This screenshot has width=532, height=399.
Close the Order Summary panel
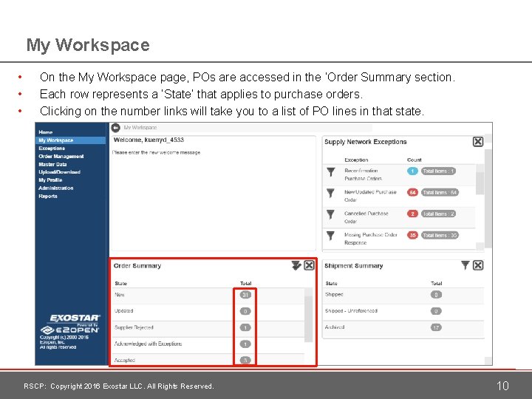tap(309, 265)
